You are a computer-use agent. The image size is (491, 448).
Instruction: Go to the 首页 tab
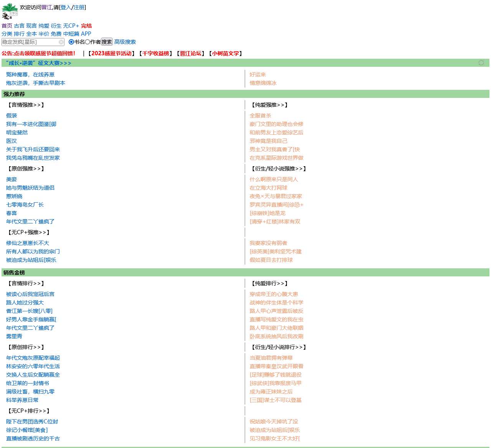point(7,26)
